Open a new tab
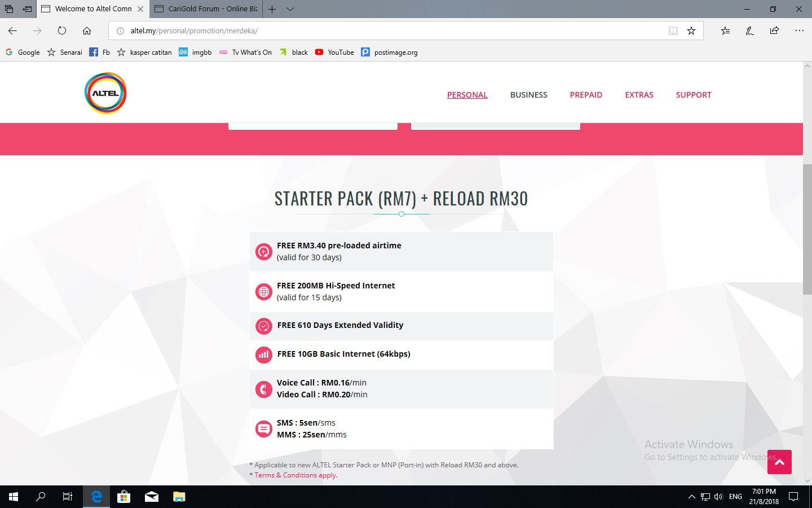The image size is (812, 508). (272, 9)
